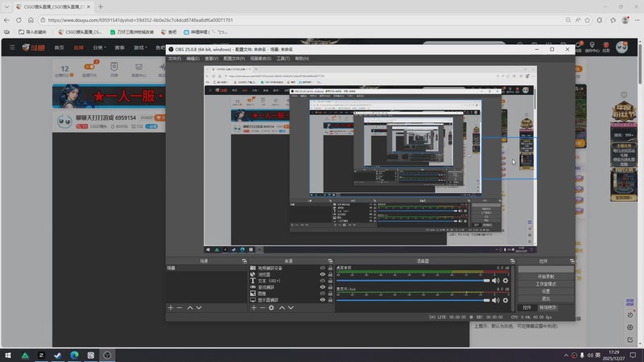Open Steam from the Windows taskbar
This screenshot has width=644, height=362.
click(x=57, y=355)
